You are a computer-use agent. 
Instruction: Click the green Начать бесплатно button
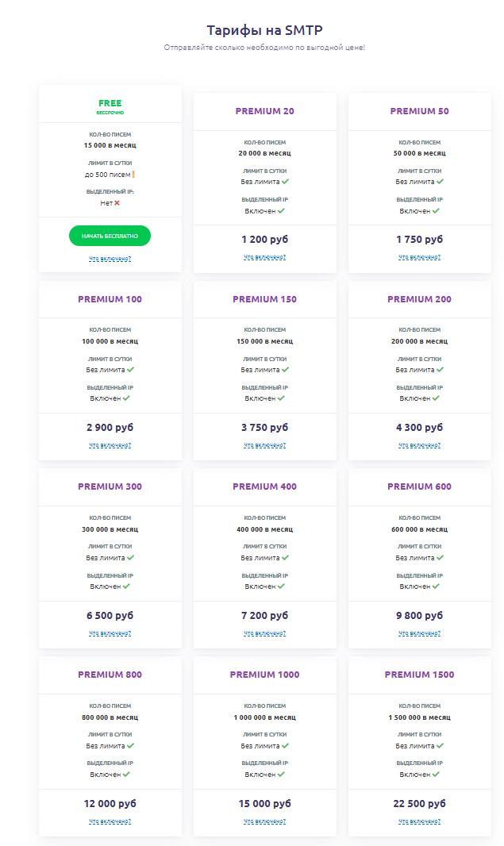tap(110, 236)
